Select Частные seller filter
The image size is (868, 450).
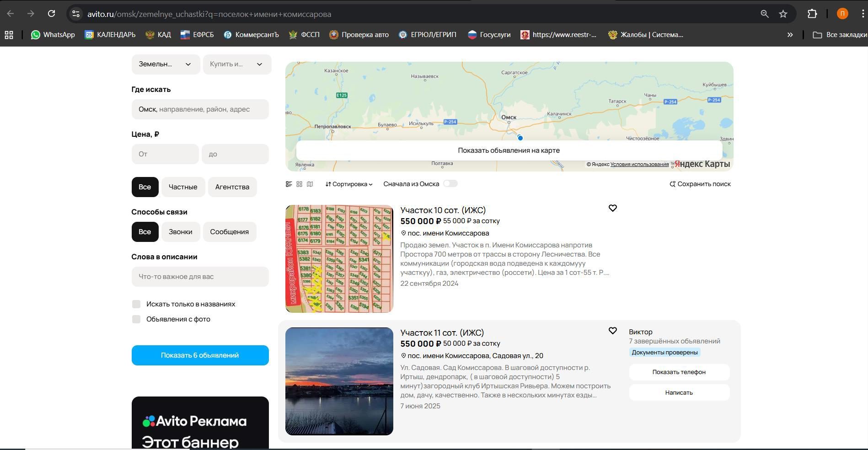point(183,187)
